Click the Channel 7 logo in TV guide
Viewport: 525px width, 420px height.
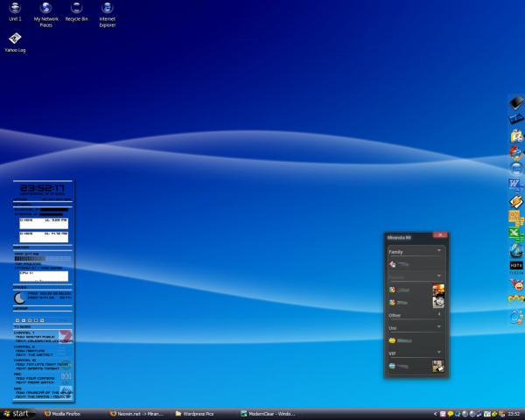66,336
